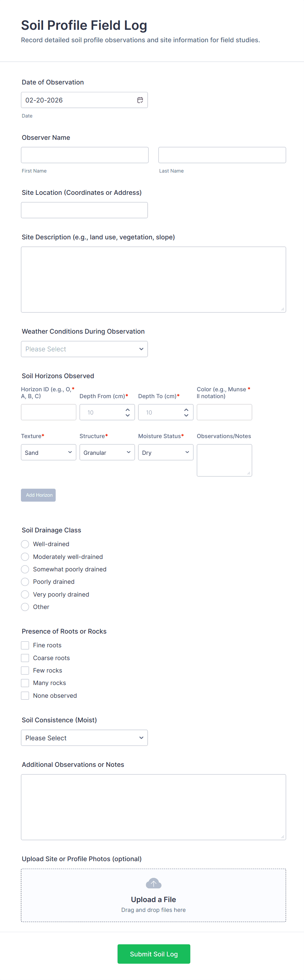Choose Poorly drained drainage class
Image resolution: width=304 pixels, height=980 pixels.
point(25,582)
